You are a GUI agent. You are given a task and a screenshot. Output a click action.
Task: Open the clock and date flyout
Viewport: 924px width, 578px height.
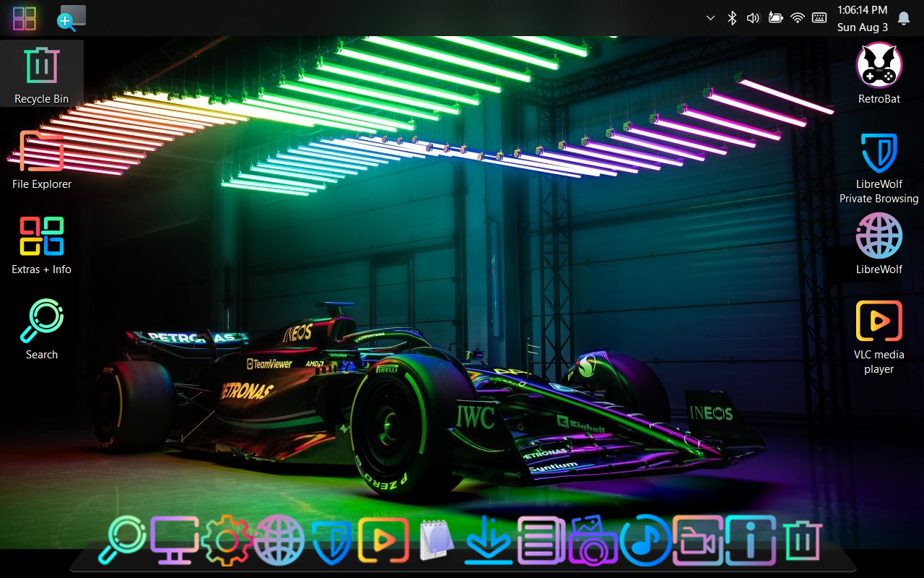click(x=862, y=18)
